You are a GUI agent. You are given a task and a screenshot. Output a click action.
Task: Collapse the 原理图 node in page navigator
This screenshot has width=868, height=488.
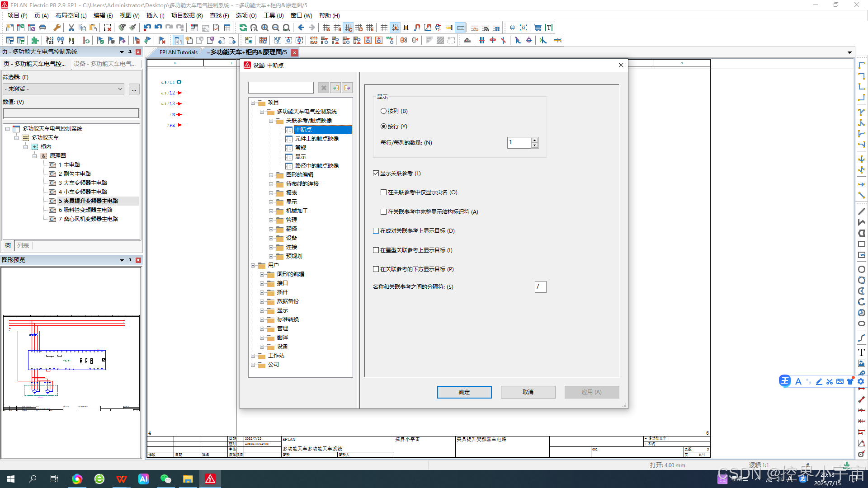[34, 156]
